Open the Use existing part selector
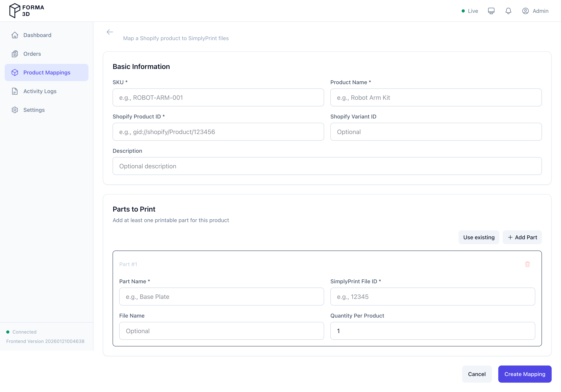Image resolution: width=561 pixels, height=392 pixels. [x=479, y=237]
